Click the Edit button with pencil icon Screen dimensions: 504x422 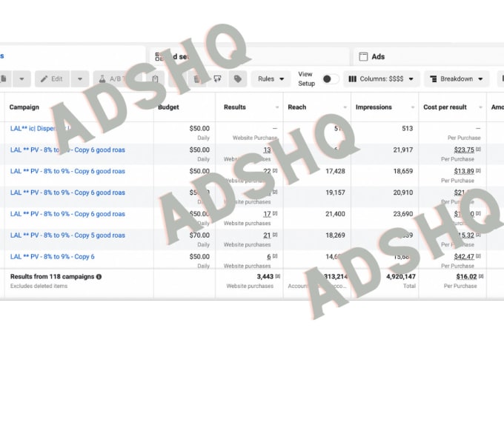[x=52, y=79]
